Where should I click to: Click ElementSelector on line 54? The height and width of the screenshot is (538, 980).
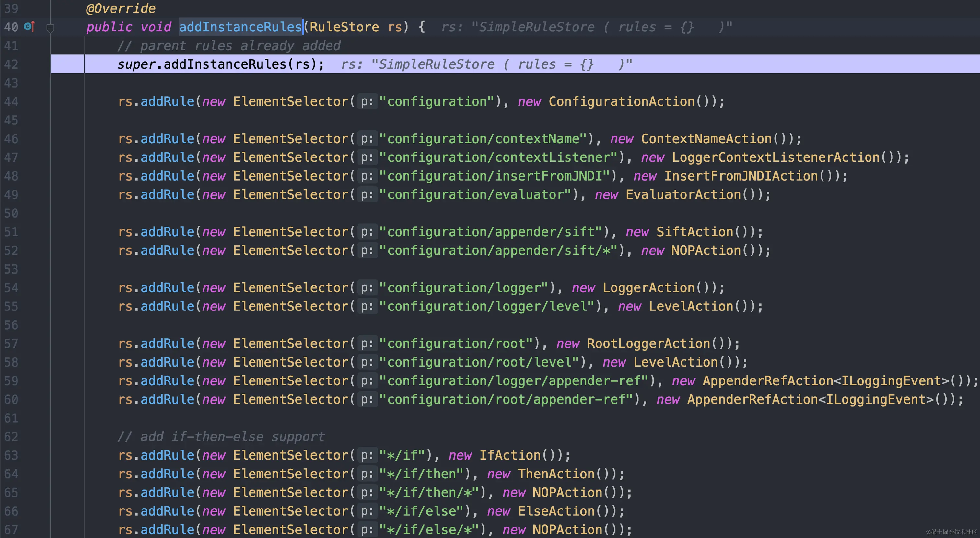coord(291,288)
